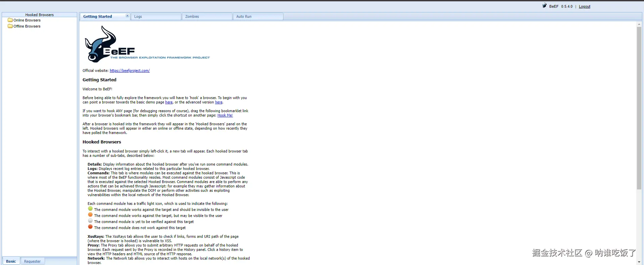Click the grey traffic light icon
This screenshot has width=644, height=265.
[x=90, y=221]
